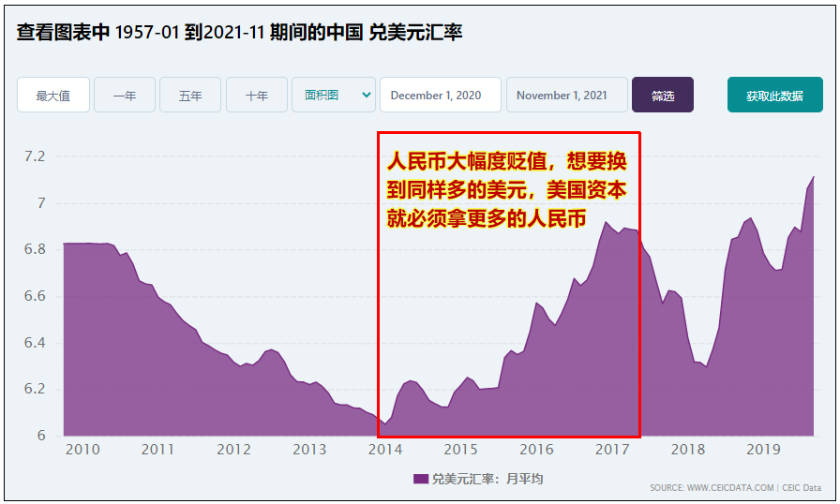Click the 2015 x-axis label
The image size is (840, 504).
[460, 450]
